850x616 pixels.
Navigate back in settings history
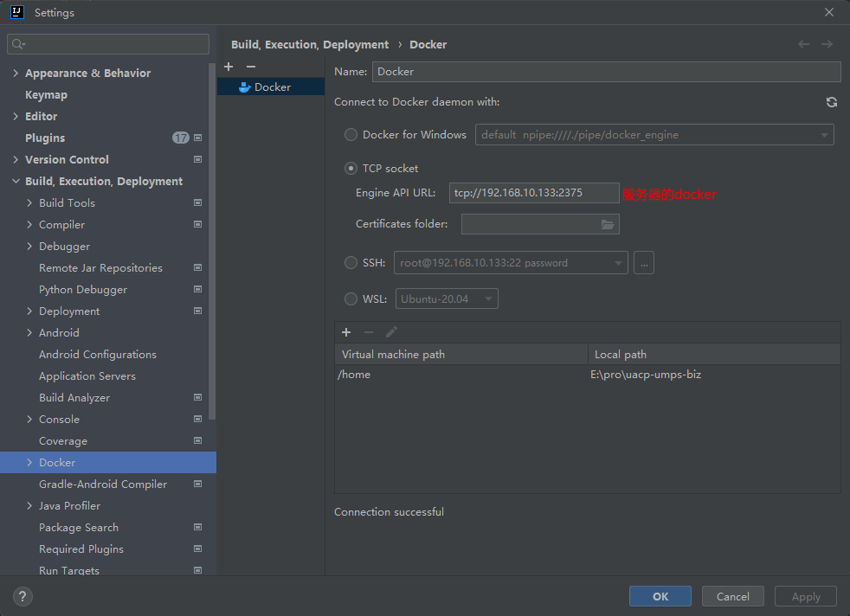803,44
